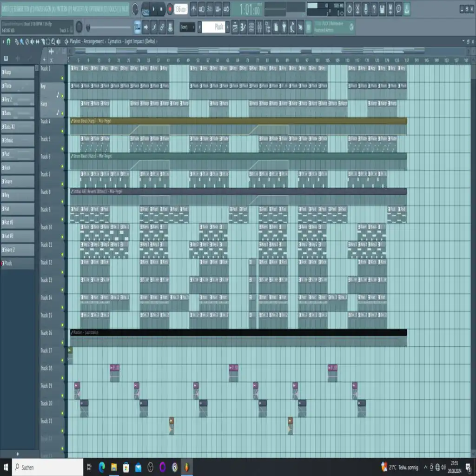The image size is (476, 476).
Task: Open the speech bubble news icon
Action: tap(398, 9)
